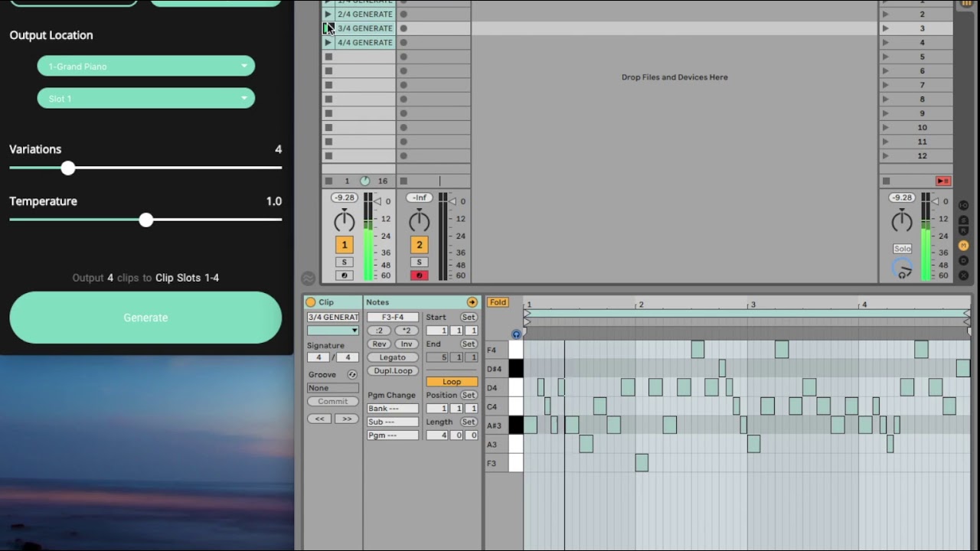Apply Legato to the notes
Screen dimensions: 980x551
coord(393,357)
